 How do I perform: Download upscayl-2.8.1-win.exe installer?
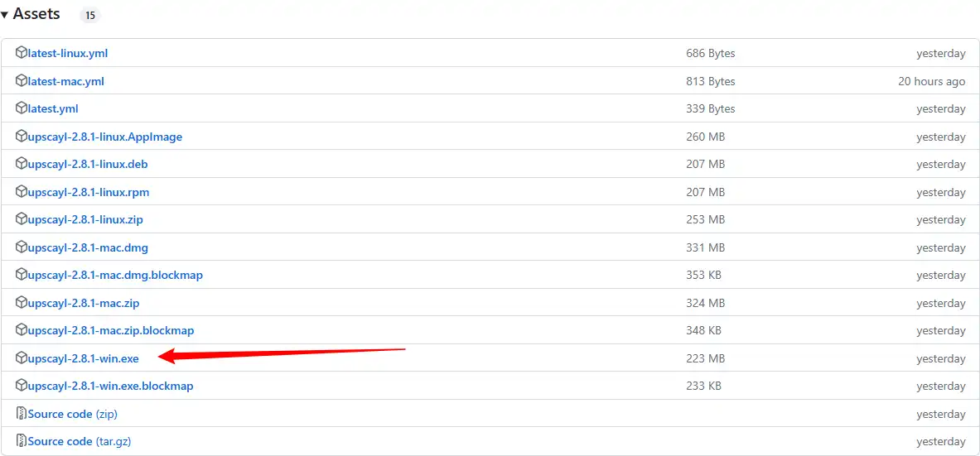84,358
